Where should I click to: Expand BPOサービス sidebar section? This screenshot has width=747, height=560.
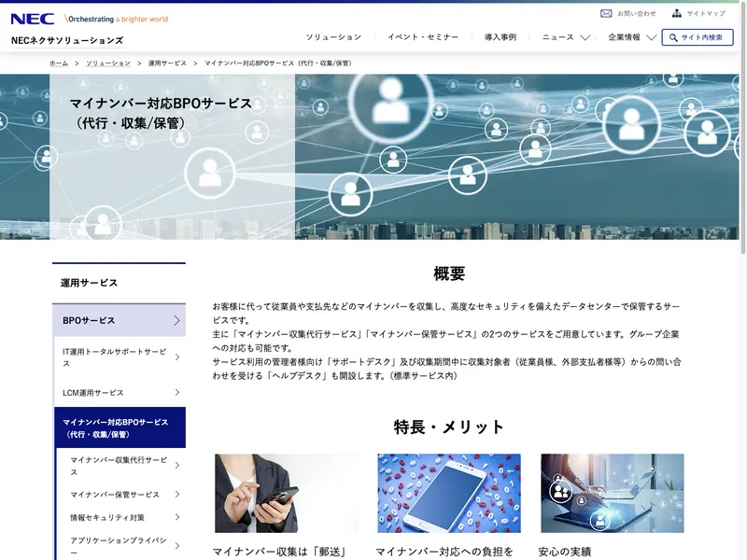[119, 320]
